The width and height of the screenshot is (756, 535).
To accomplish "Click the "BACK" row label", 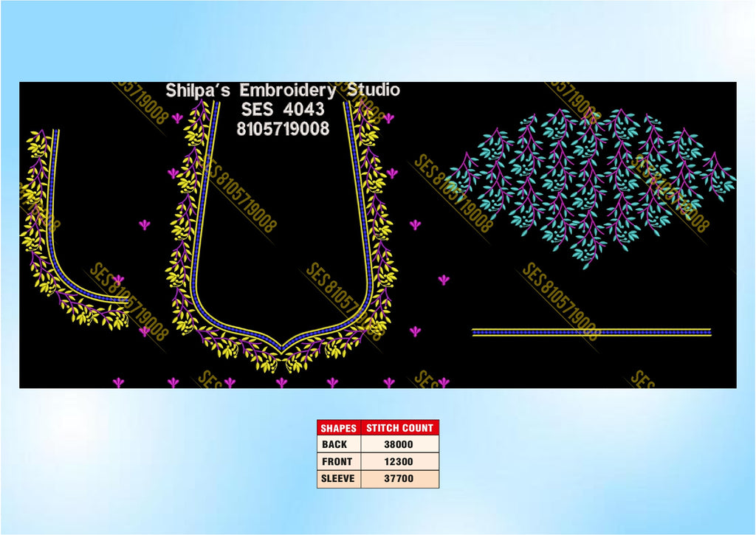I will pos(334,444).
